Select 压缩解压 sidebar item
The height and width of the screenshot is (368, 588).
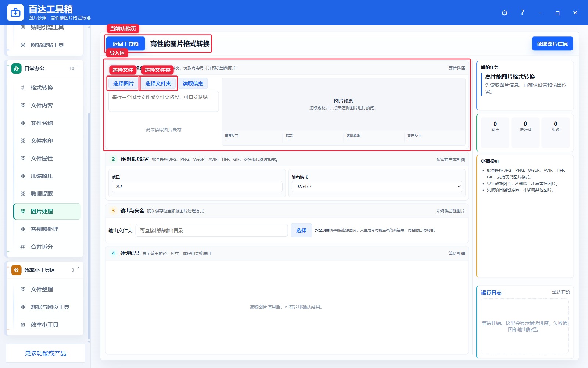coord(47,176)
